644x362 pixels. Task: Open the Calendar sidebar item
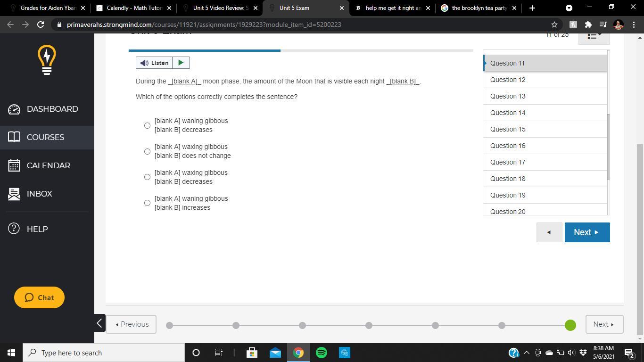coord(47,165)
